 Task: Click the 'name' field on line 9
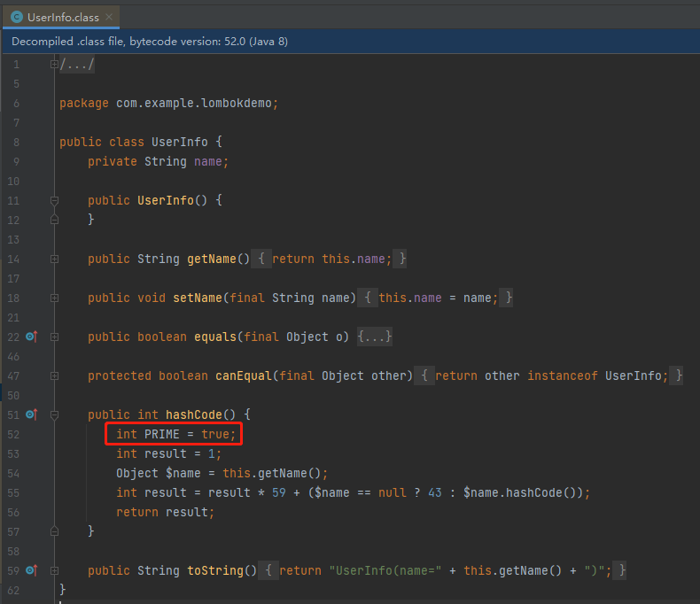(207, 161)
